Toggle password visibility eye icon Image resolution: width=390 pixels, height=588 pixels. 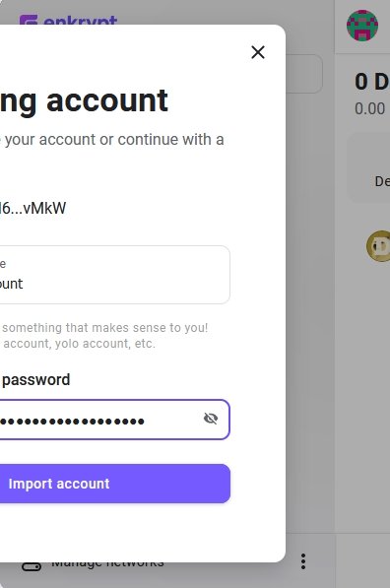coord(211,419)
